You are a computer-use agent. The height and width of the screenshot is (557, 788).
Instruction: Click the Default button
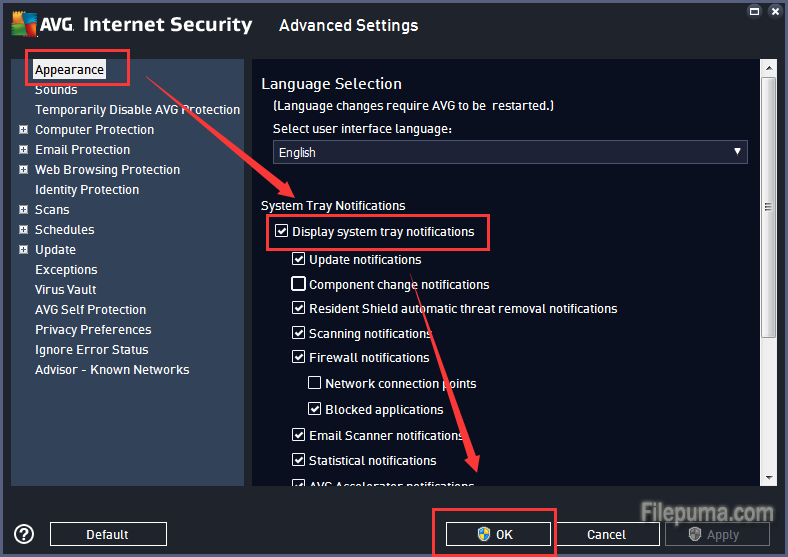point(107,534)
